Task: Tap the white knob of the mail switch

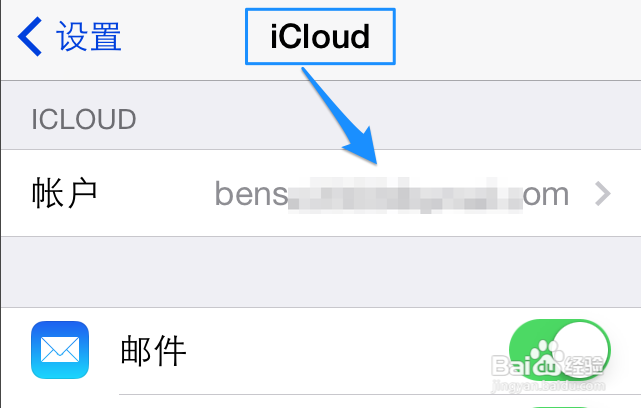Action: (580, 350)
